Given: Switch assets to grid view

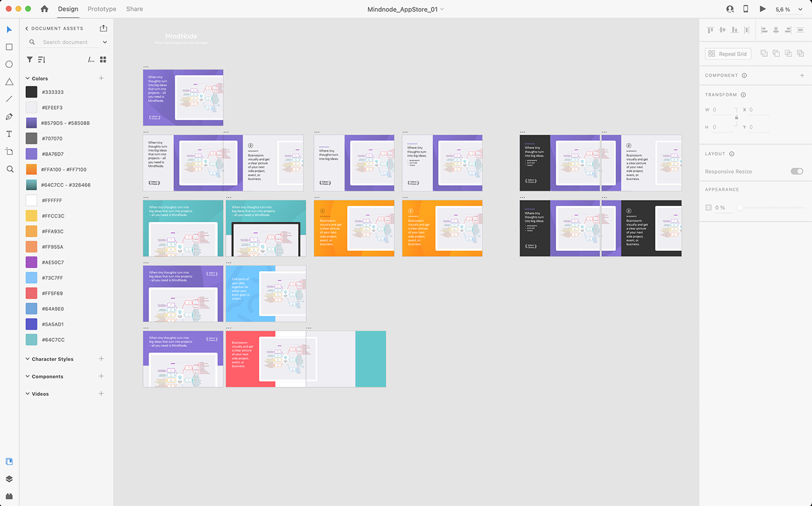Looking at the screenshot, I should click(x=103, y=60).
